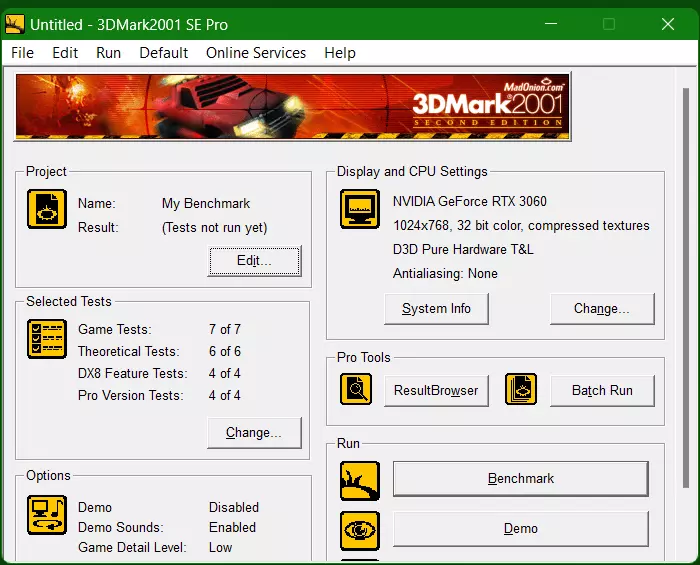
Task: Click the ResultBrowser magnifier icon
Action: pos(356,389)
